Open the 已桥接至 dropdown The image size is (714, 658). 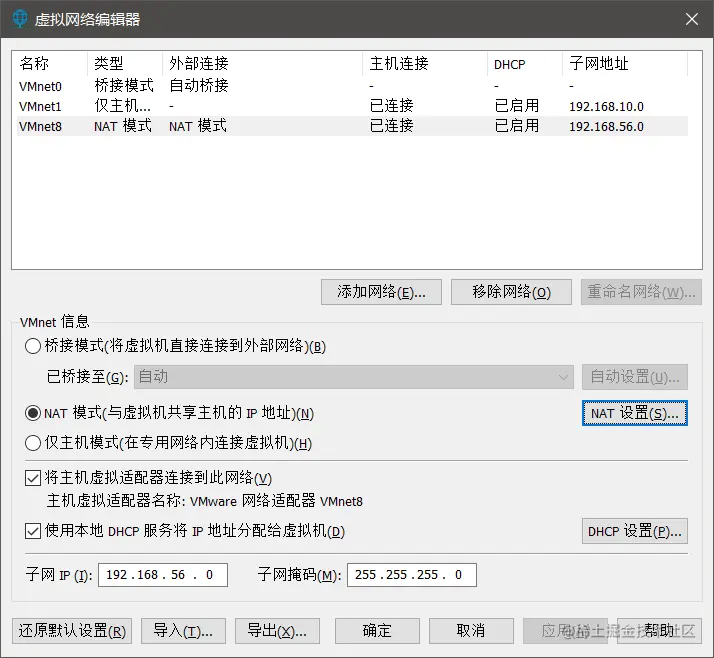click(x=354, y=377)
